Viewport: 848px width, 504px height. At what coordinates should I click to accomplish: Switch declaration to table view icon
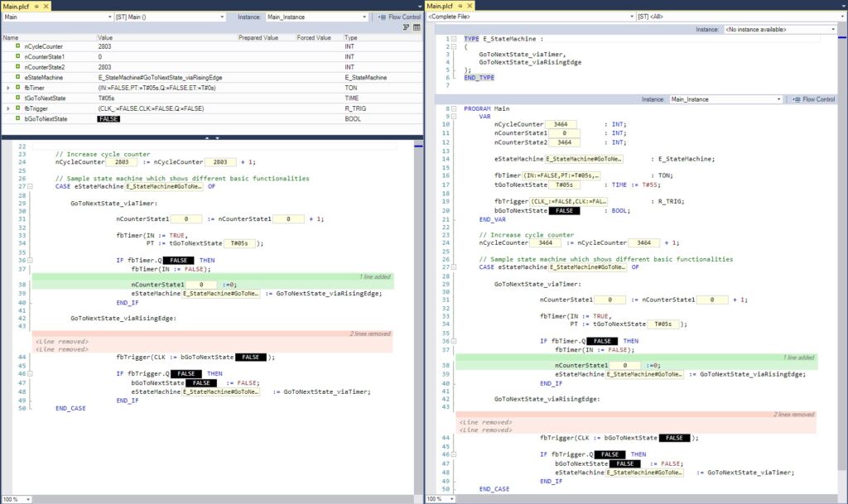[417, 27]
